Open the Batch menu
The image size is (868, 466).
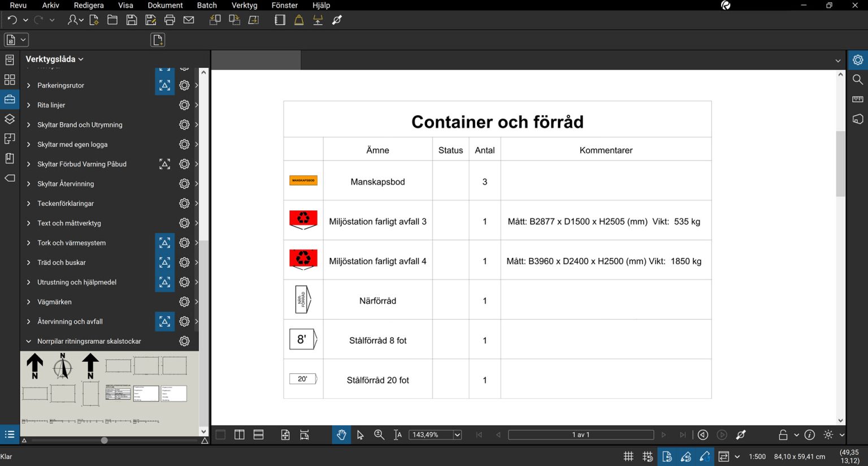click(206, 5)
